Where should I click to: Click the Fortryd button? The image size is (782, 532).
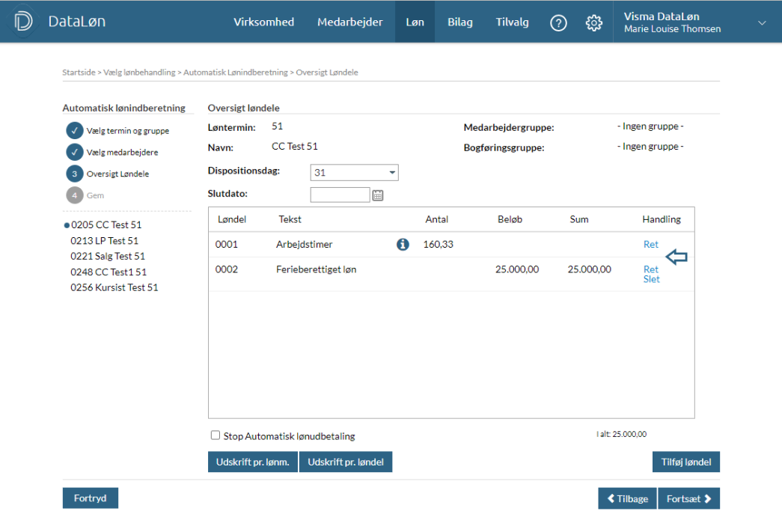click(91, 498)
